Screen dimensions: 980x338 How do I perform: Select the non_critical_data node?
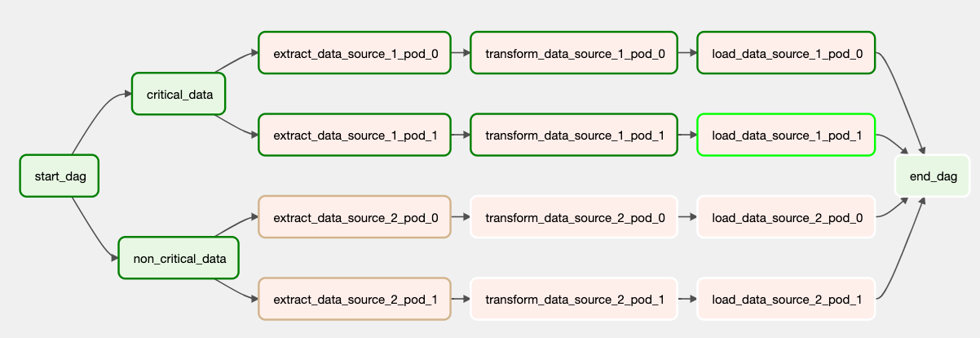179,258
